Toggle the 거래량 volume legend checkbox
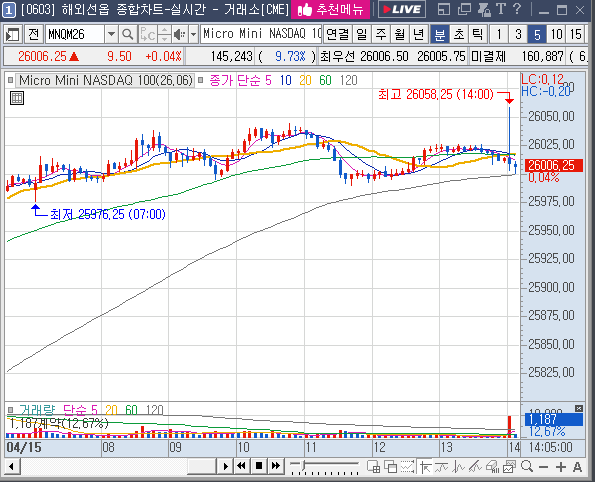 [x=11, y=410]
